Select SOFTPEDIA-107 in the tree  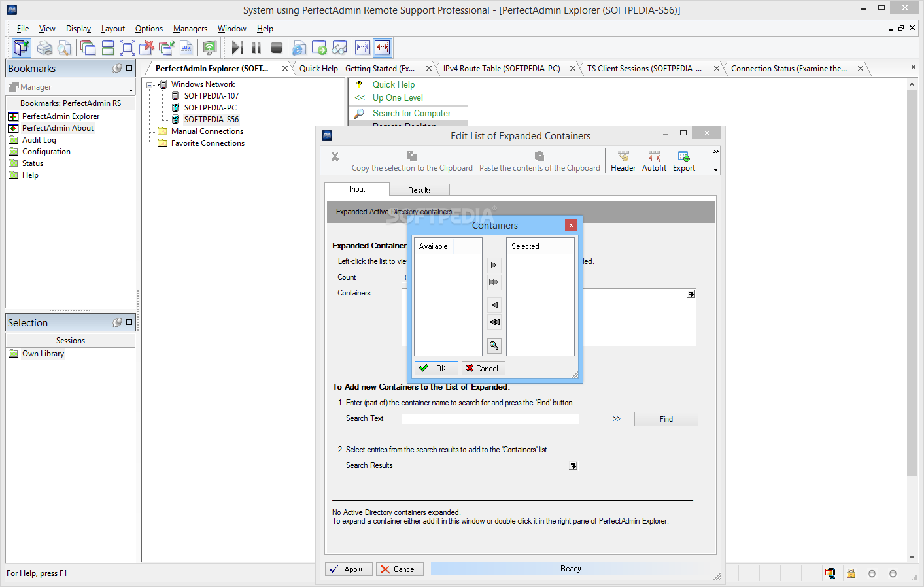211,96
